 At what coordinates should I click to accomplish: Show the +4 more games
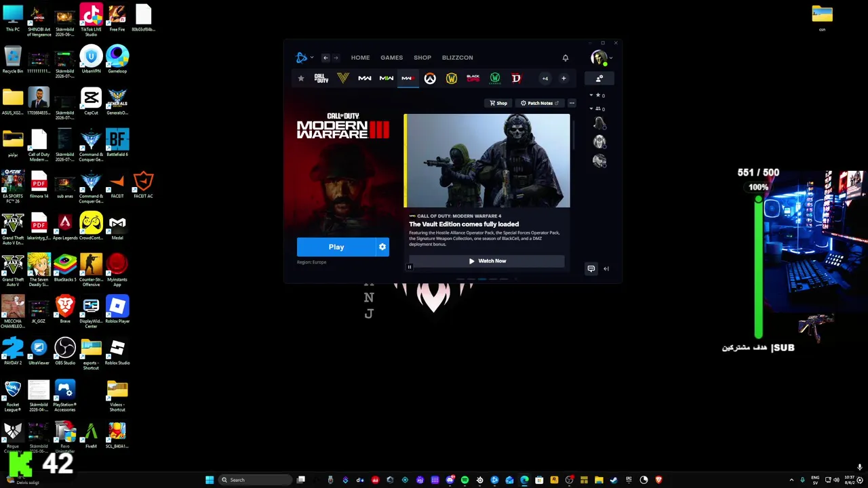tap(545, 79)
